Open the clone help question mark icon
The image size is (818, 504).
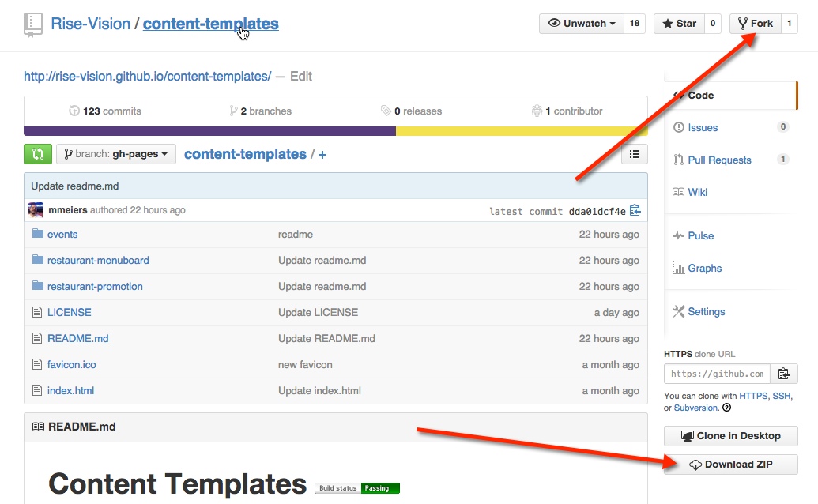click(x=726, y=408)
